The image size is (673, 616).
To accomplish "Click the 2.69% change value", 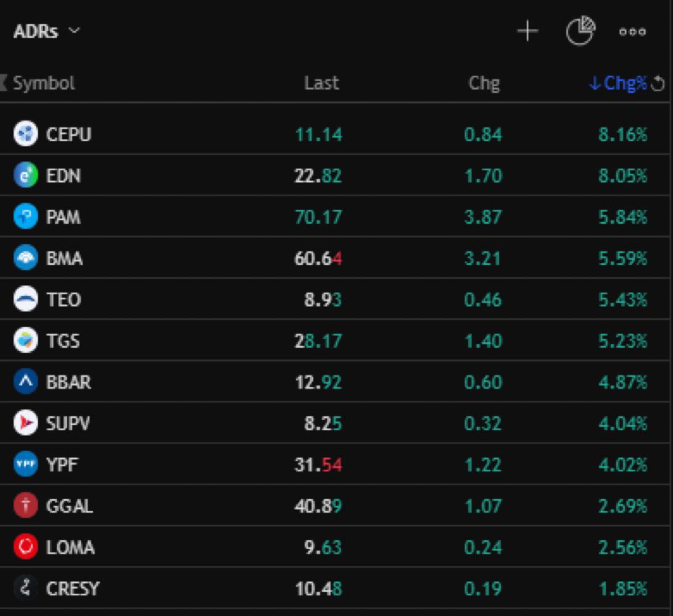I will click(x=623, y=506).
